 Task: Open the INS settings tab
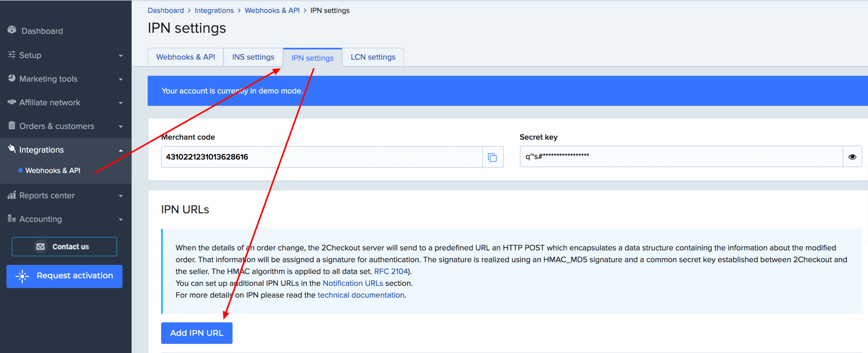click(253, 57)
